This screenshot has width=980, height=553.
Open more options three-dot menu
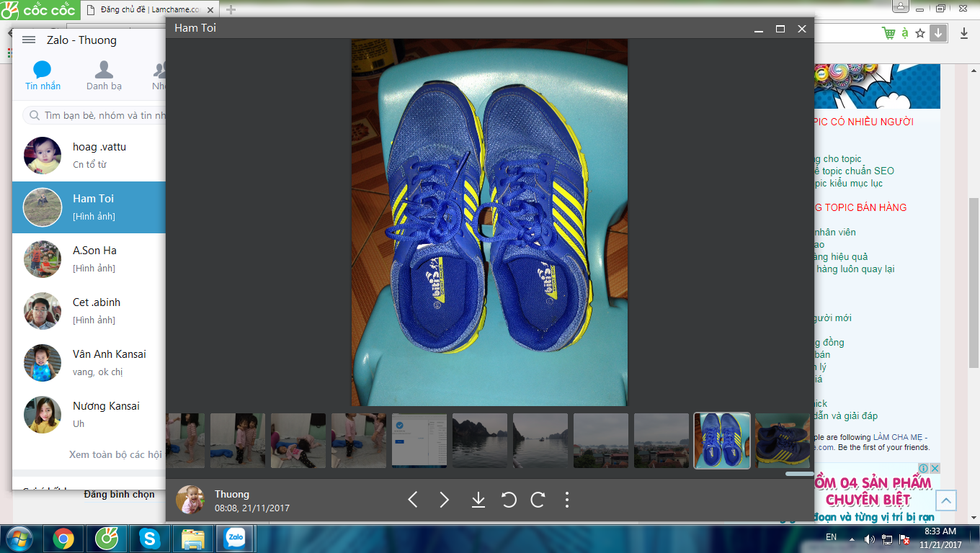pyautogui.click(x=567, y=500)
